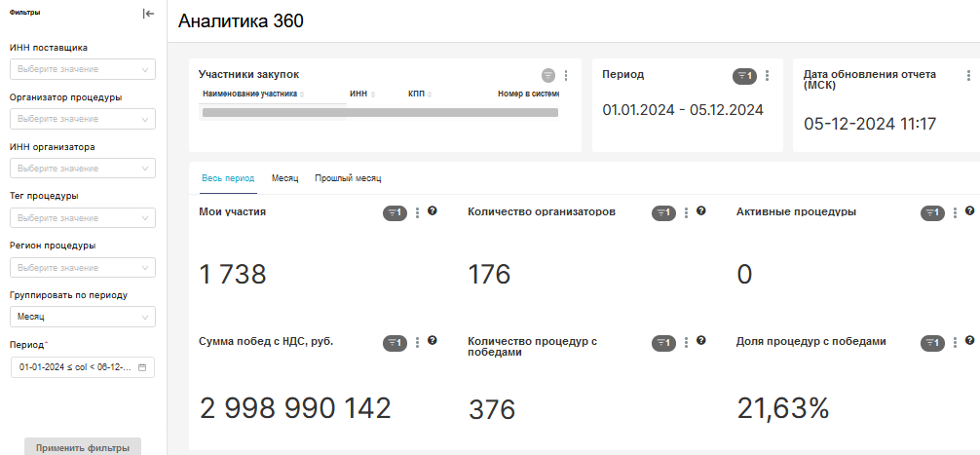This screenshot has width=980, height=455.
Task: Click help icon next to Мои участия
Action: (x=433, y=211)
